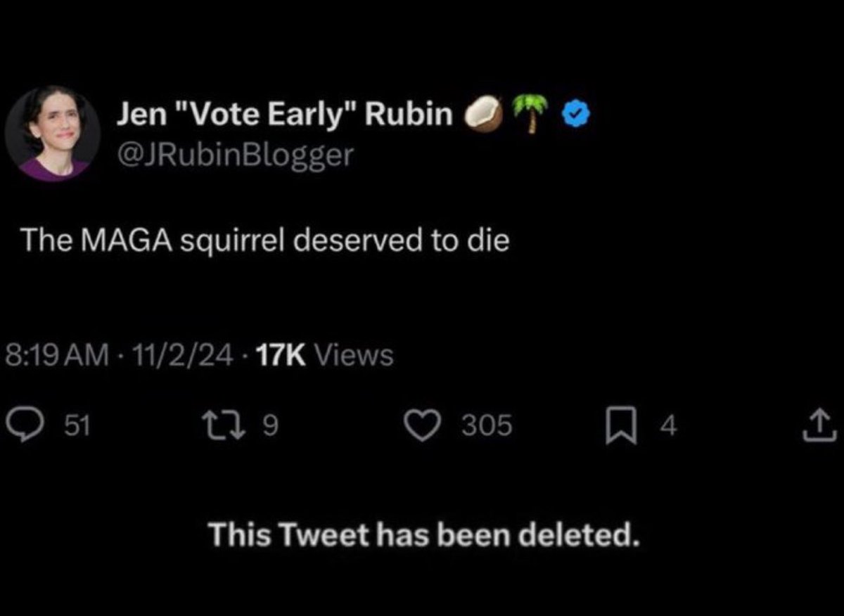Open the profile picture avatar
Viewport: 844px width, 616px height.
pyautogui.click(x=53, y=134)
